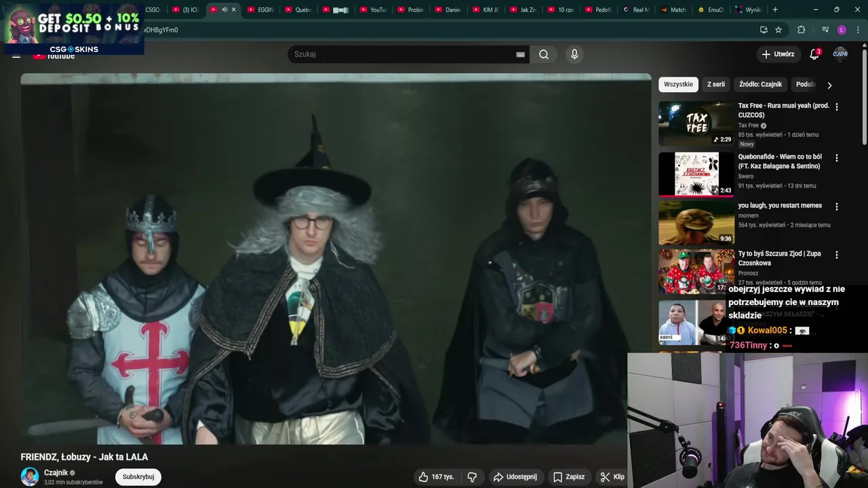Close the active YouTube tab
Screen dimensions: 868x488
click(x=234, y=9)
